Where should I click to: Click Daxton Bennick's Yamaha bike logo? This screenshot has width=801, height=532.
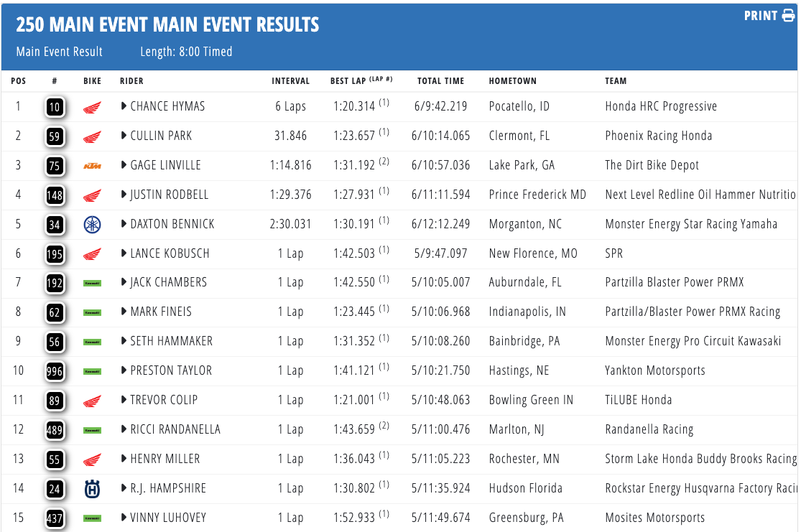(92, 225)
